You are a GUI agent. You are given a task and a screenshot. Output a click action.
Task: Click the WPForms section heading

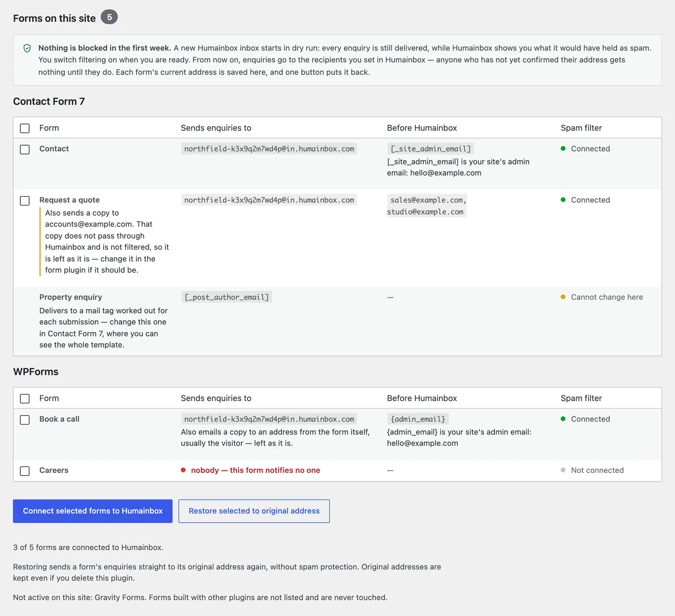[x=36, y=372]
